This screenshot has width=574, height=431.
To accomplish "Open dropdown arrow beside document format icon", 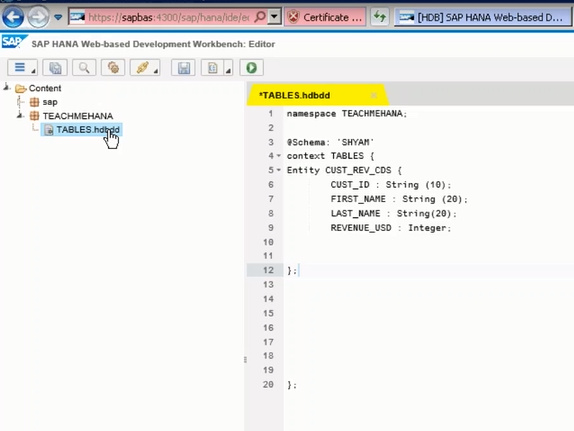I will pos(228,68).
